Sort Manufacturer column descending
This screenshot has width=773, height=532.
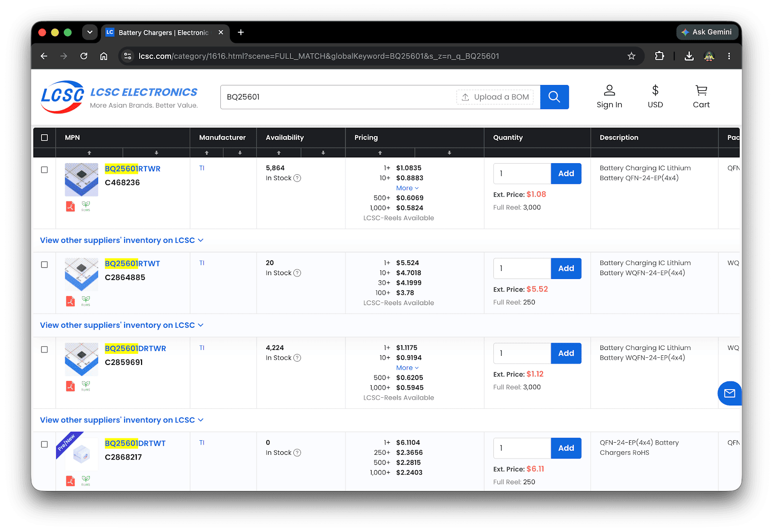[x=240, y=153]
